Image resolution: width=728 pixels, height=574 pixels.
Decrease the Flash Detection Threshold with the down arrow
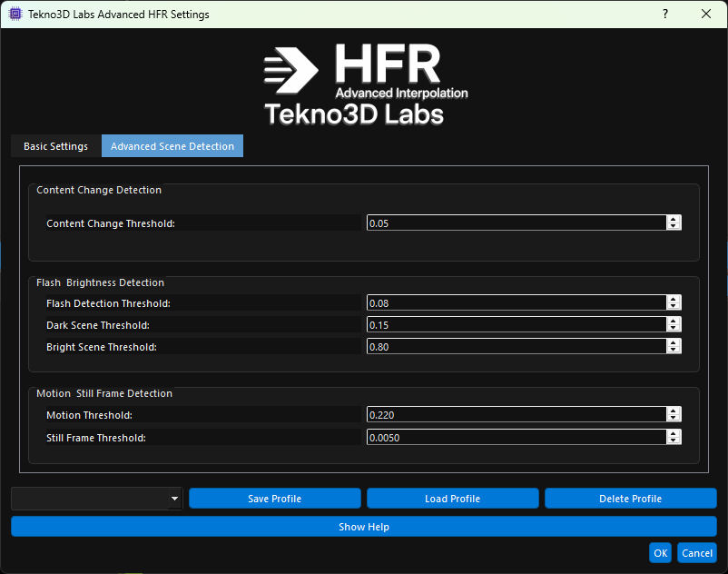674,306
